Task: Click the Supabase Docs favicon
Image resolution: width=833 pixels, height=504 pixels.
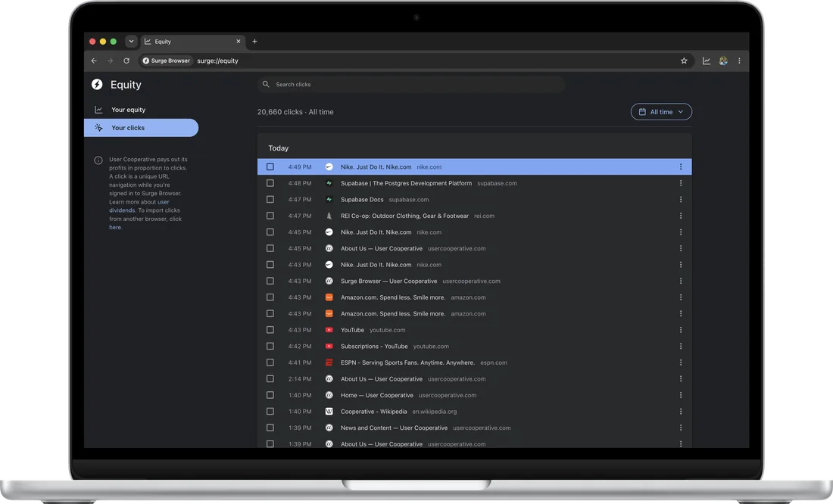Action: [x=329, y=200]
